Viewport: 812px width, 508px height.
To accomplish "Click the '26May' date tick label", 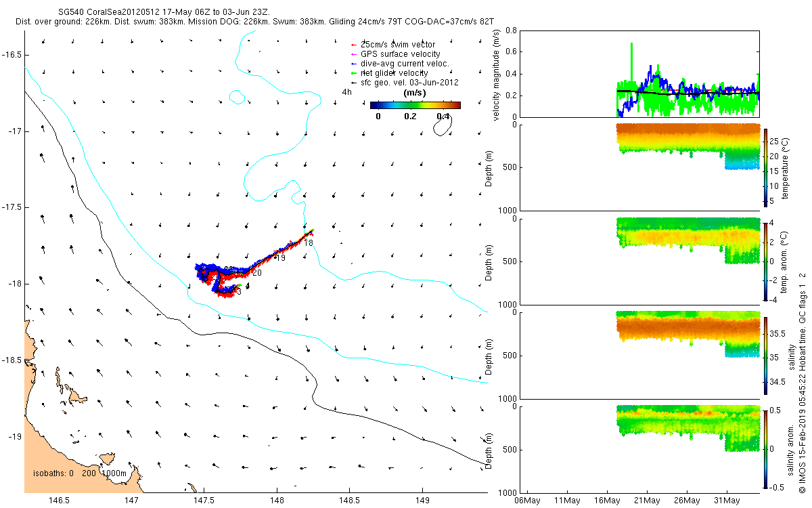I will pyautogui.click(x=687, y=501).
